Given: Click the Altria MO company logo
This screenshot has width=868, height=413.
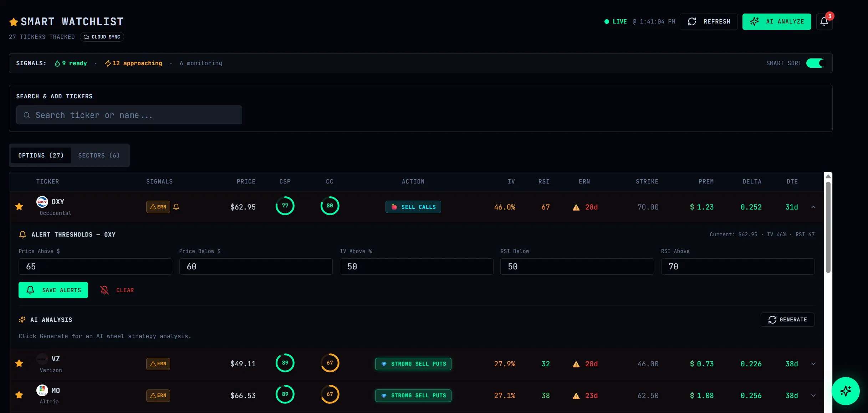Looking at the screenshot, I should click(42, 390).
